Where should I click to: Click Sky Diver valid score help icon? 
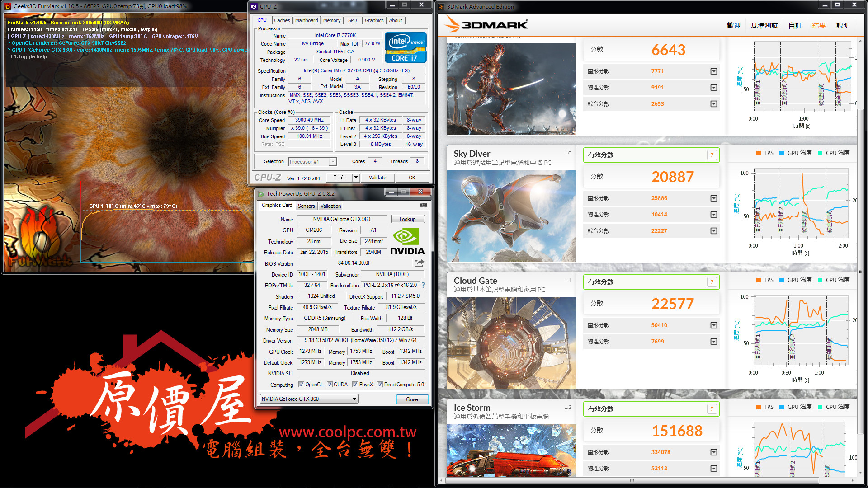[712, 155]
